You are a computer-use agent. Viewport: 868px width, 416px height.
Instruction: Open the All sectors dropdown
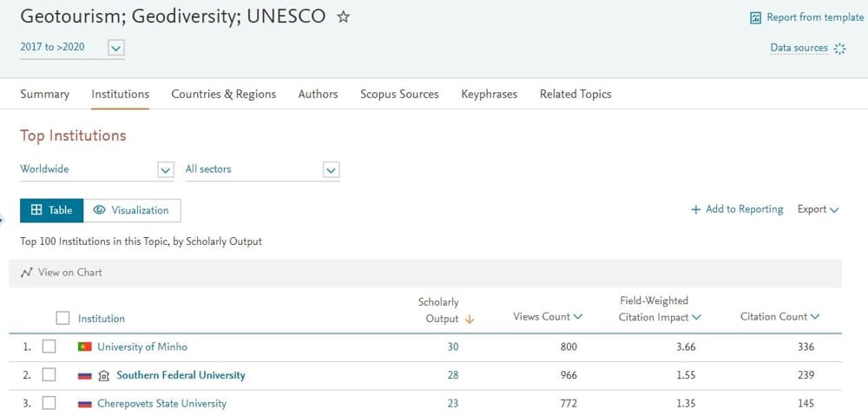tap(331, 170)
